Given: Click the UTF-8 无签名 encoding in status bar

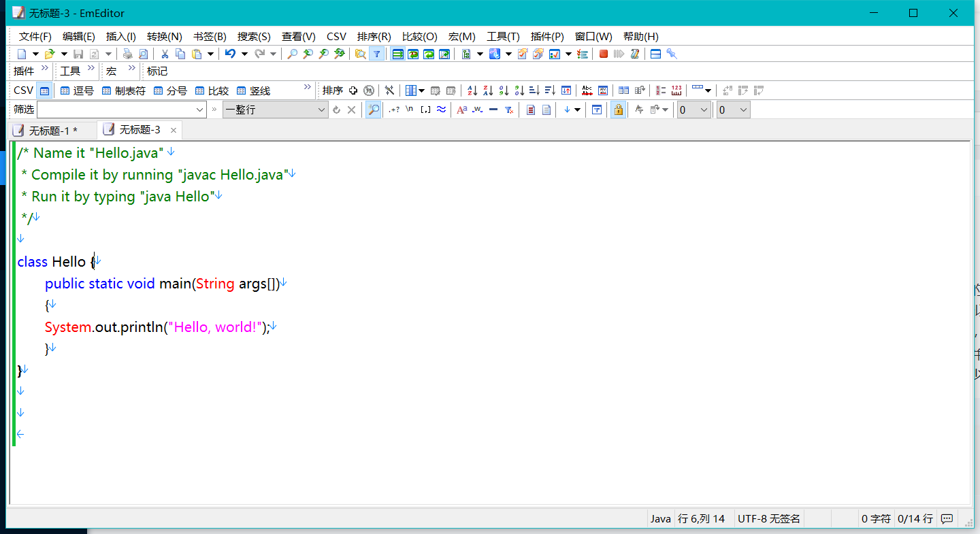Looking at the screenshot, I should point(769,518).
